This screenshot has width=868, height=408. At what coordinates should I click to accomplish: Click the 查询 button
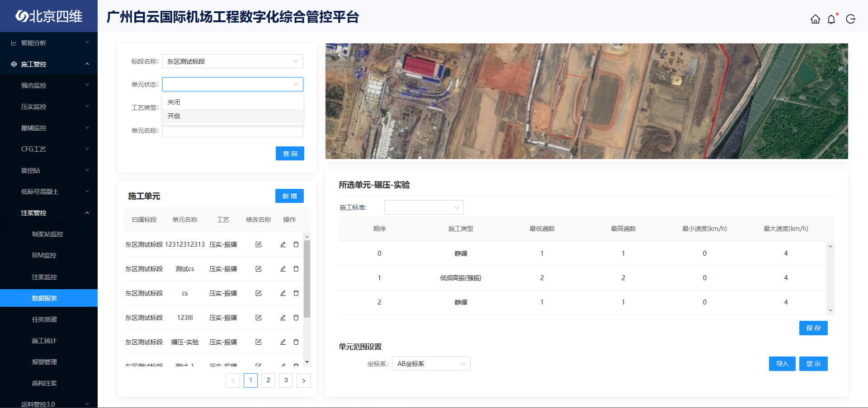[x=290, y=154]
